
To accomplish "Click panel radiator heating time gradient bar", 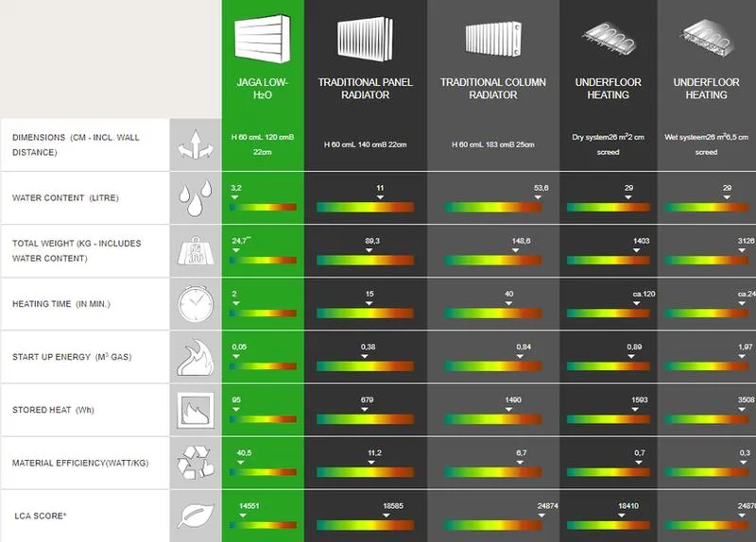I will tap(365, 313).
